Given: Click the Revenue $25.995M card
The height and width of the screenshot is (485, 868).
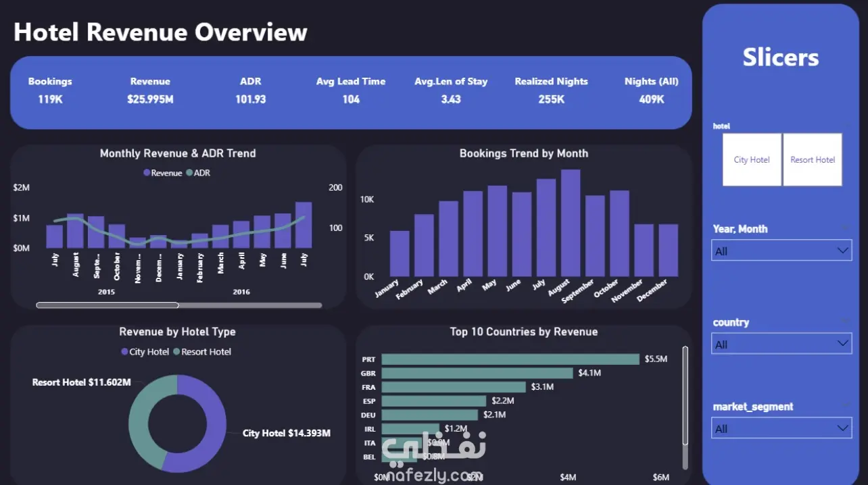Looking at the screenshot, I should pos(150,90).
